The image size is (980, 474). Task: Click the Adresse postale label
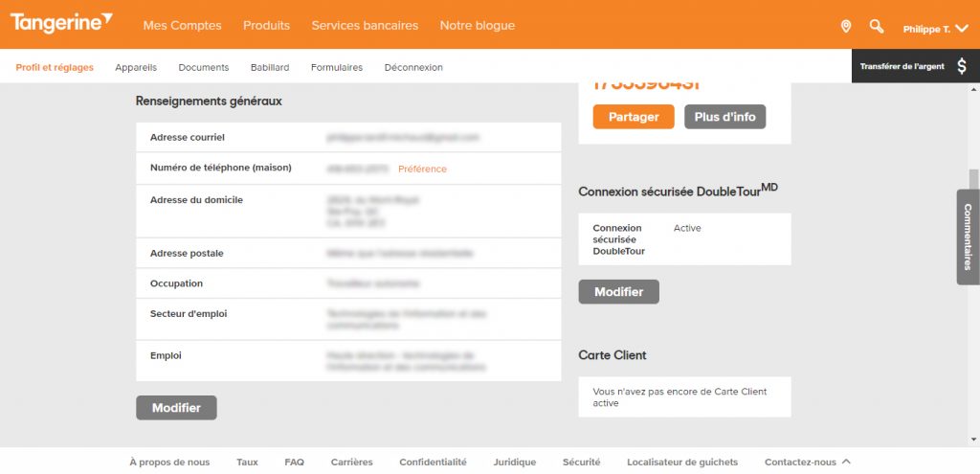tap(187, 253)
